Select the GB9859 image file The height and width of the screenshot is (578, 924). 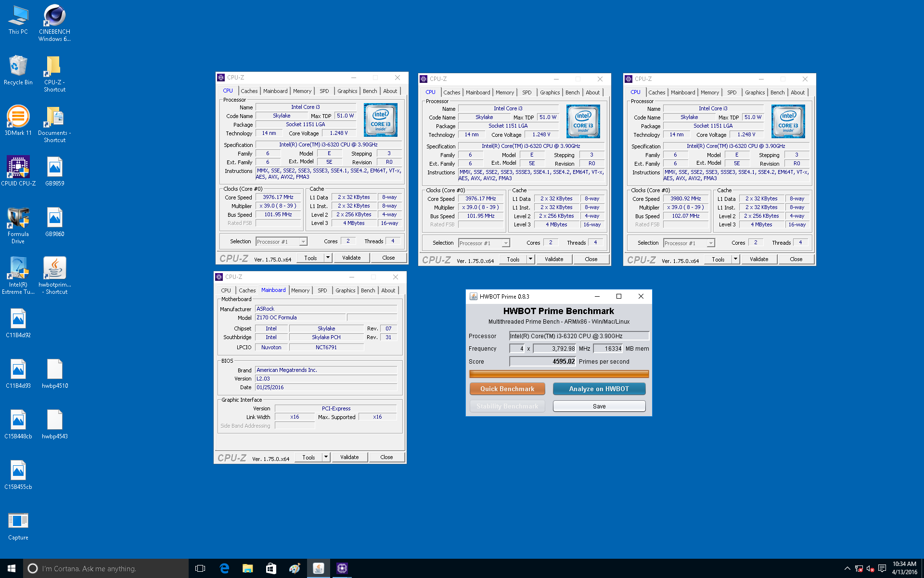(x=54, y=171)
